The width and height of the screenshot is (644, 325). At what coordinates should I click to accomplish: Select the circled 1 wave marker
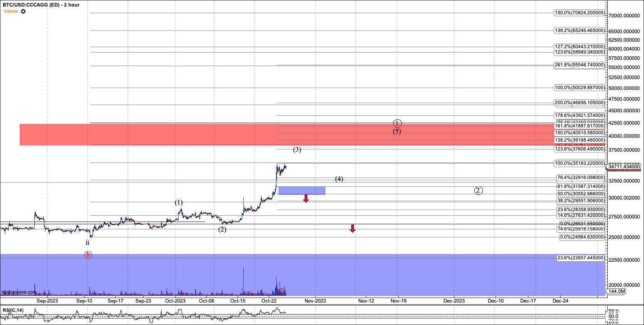[397, 123]
